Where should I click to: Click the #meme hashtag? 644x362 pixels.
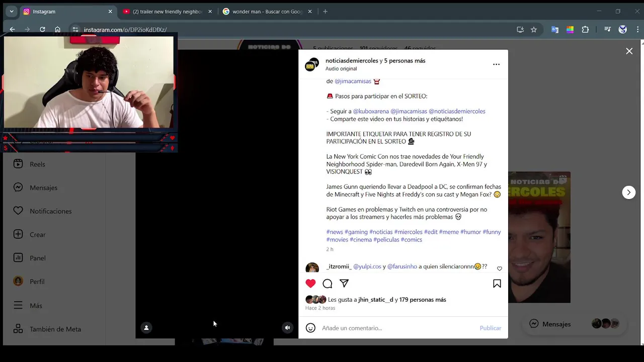448,232
